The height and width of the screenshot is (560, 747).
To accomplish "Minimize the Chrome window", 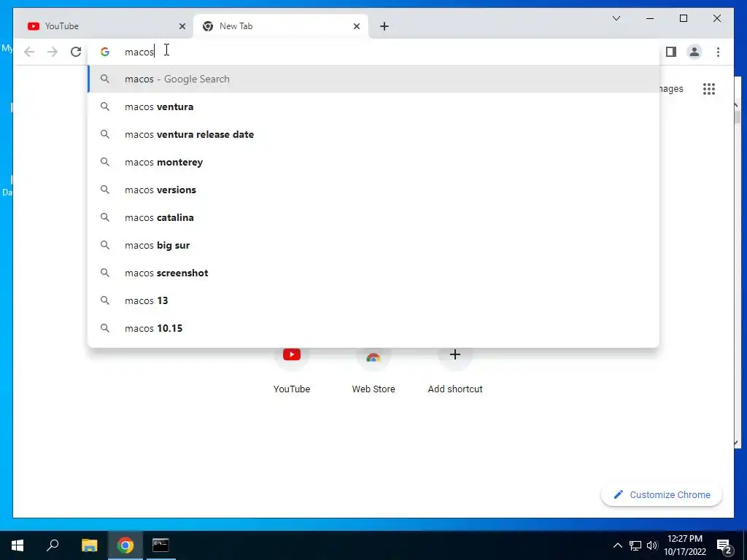I will coord(650,18).
